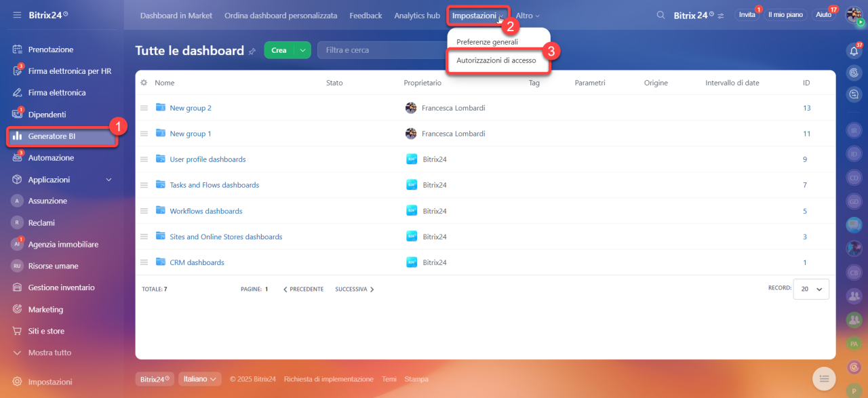Open the Analytics hub tab
Screen dimensions: 868x398
click(417, 16)
